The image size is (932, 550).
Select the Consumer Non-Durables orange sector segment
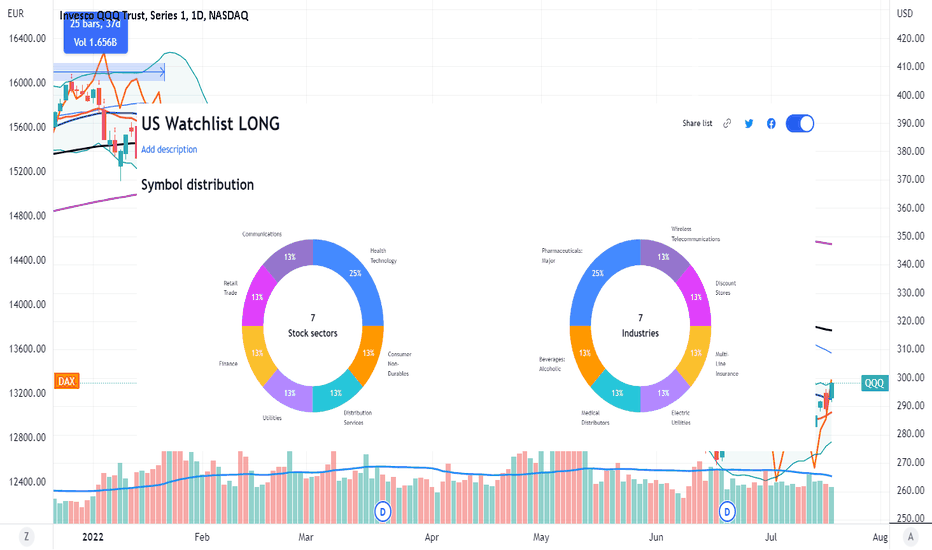tap(370, 352)
